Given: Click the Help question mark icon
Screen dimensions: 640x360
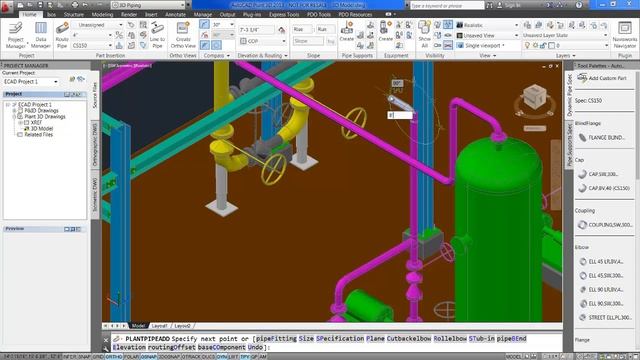Looking at the screenshot, I should (579, 5).
